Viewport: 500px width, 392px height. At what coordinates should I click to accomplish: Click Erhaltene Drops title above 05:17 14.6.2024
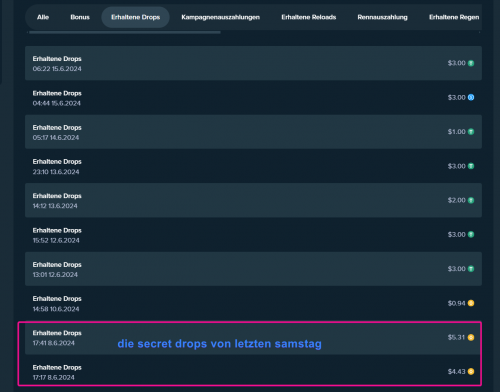[x=57, y=128]
